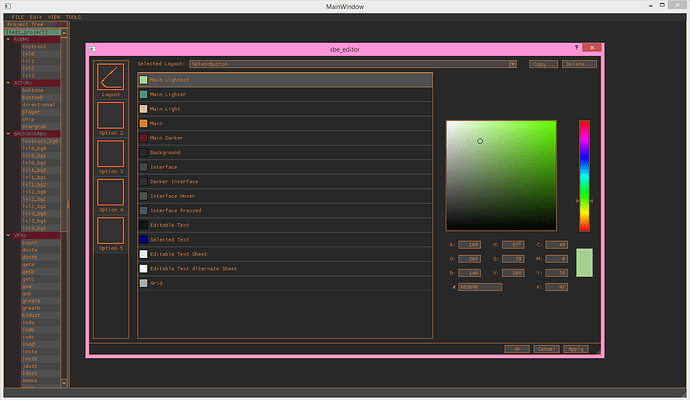Select the player actor tree item
Image resolution: width=690 pixels, height=400 pixels.
(40, 112)
